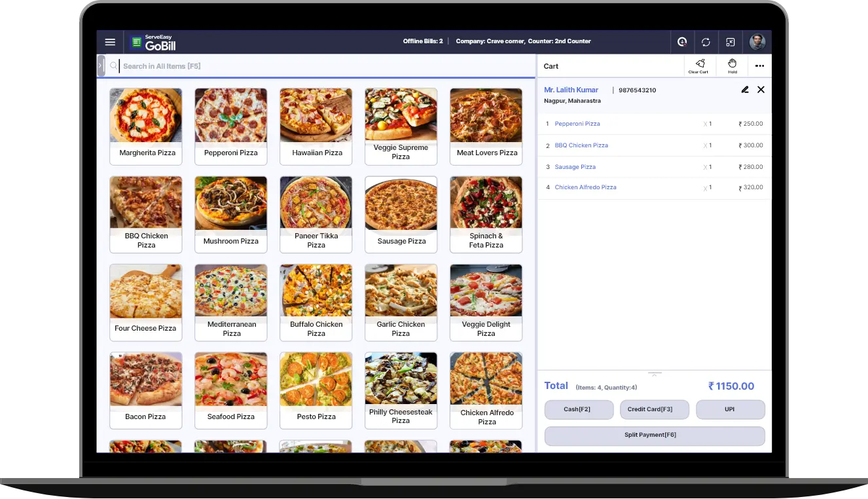Edit customer Lalith Kumar details

[745, 90]
